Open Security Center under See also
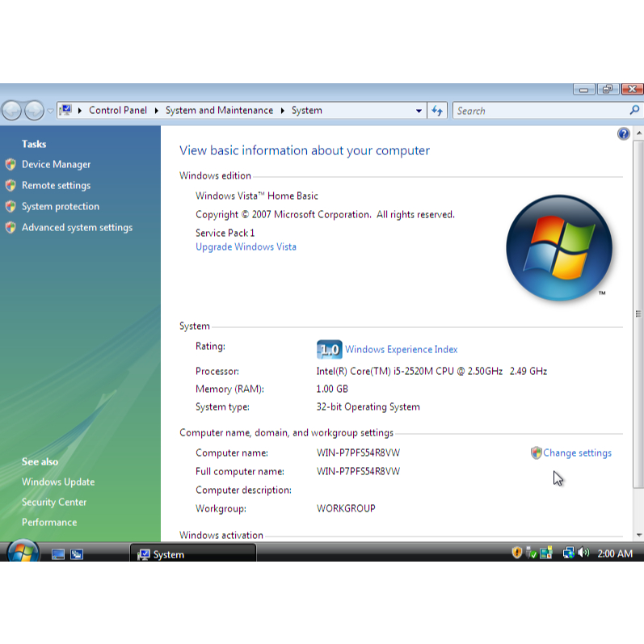The width and height of the screenshot is (644, 644). coord(54,502)
